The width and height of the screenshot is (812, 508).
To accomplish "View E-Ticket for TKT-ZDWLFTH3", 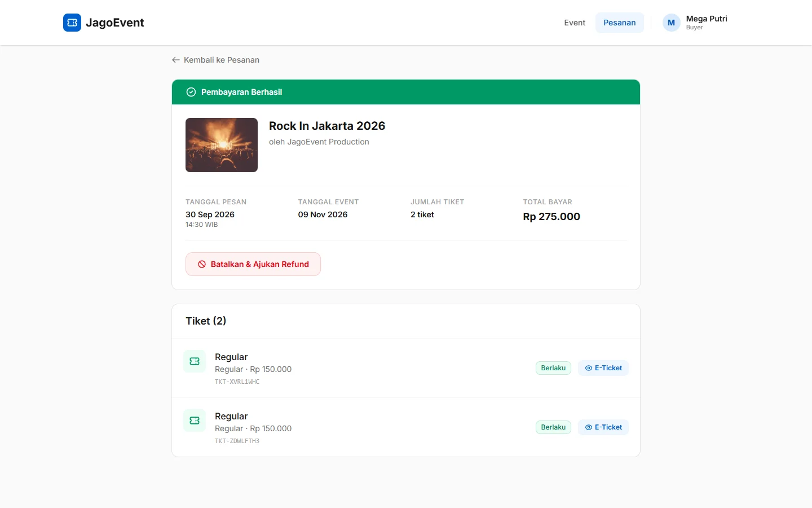I will click(603, 427).
